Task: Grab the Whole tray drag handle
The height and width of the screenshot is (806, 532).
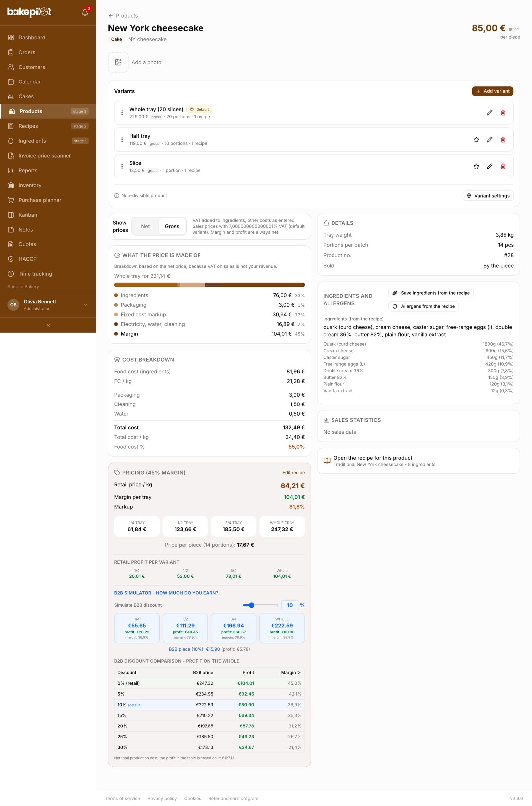Action: [x=122, y=113]
